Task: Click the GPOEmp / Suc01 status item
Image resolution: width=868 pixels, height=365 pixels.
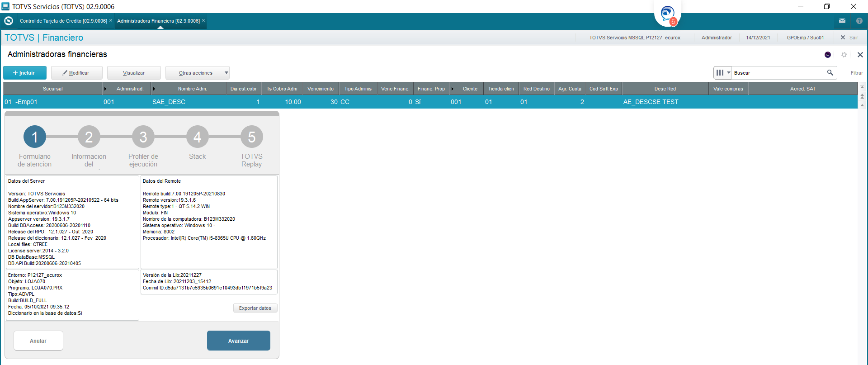Action: click(x=805, y=38)
